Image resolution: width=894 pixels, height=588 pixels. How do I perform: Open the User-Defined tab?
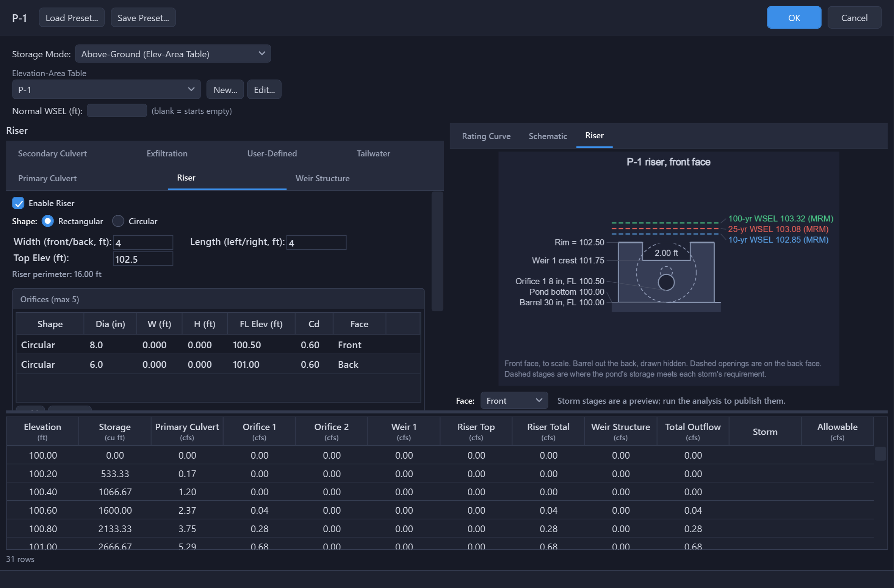click(272, 153)
